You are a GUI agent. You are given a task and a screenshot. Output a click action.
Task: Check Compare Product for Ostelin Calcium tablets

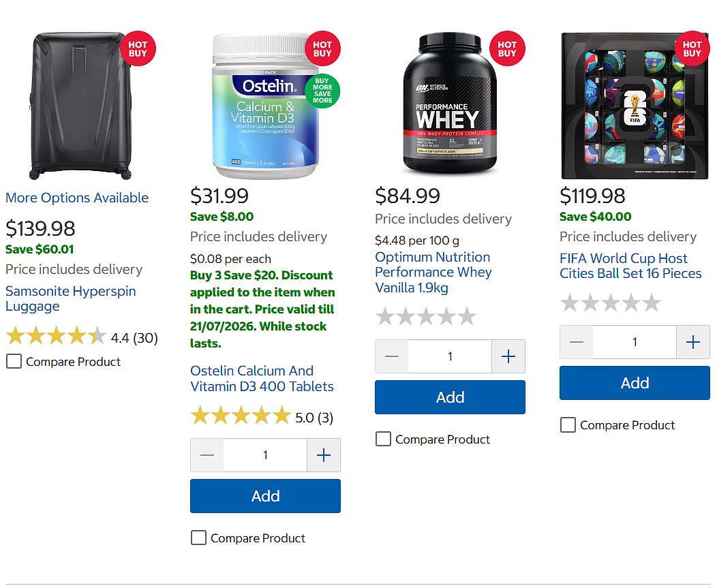(x=198, y=538)
